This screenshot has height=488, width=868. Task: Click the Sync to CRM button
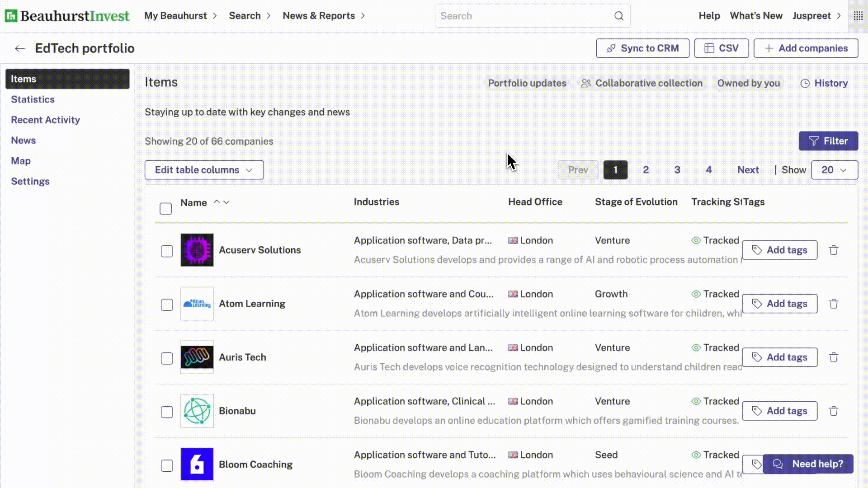point(642,48)
